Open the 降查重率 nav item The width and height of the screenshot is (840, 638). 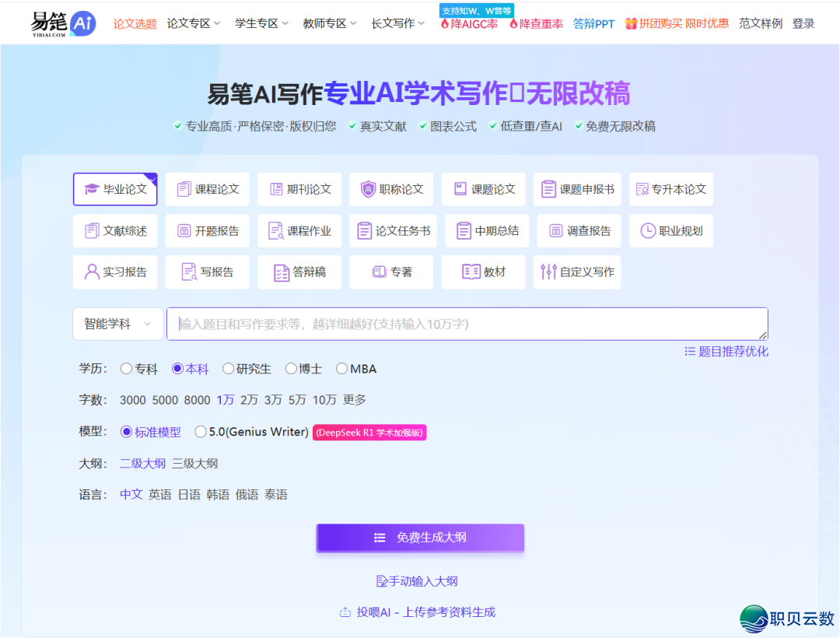click(x=536, y=23)
